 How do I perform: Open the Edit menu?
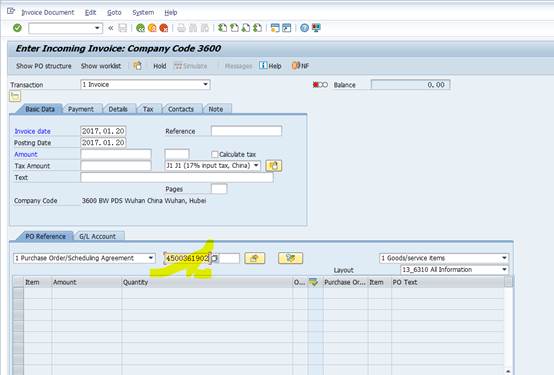[90, 12]
